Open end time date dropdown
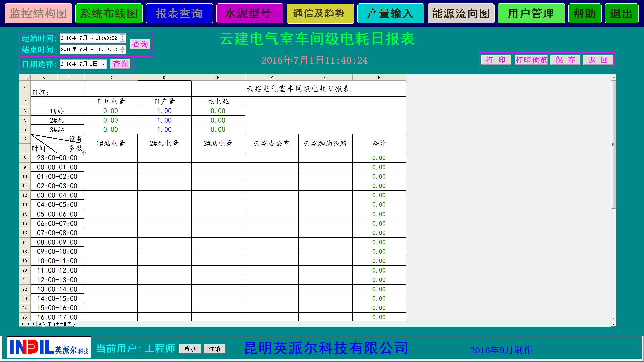 (x=92, y=50)
